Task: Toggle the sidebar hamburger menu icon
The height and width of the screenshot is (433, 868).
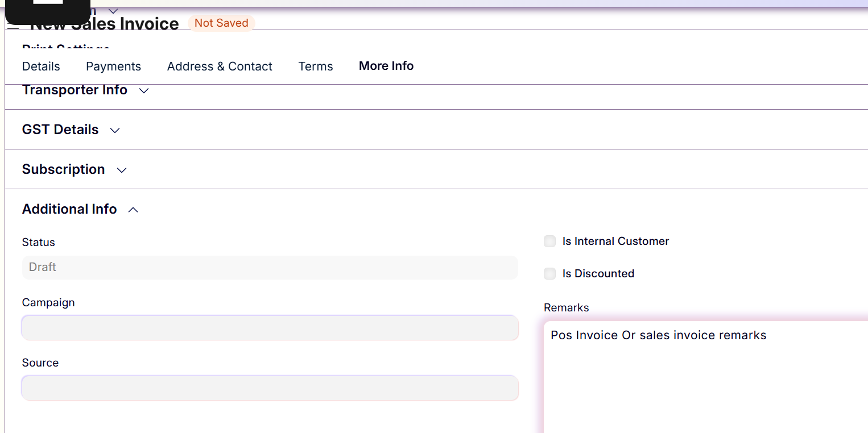Action: tap(13, 26)
